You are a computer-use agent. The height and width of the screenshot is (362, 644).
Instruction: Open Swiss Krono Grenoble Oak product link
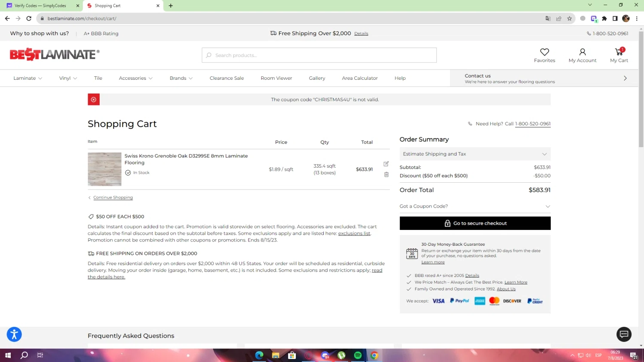coord(186,159)
